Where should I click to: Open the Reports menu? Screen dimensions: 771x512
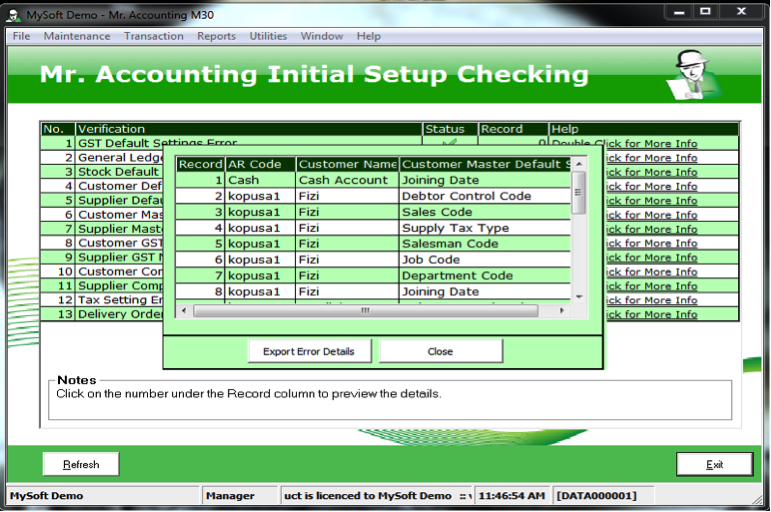tap(216, 36)
